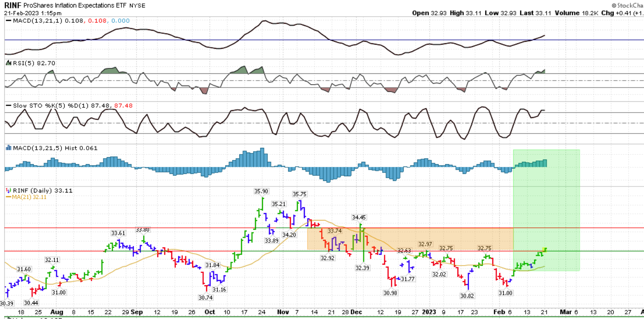644x319 pixels.
Task: Click the 30.82 low price label
Action: coord(467,296)
